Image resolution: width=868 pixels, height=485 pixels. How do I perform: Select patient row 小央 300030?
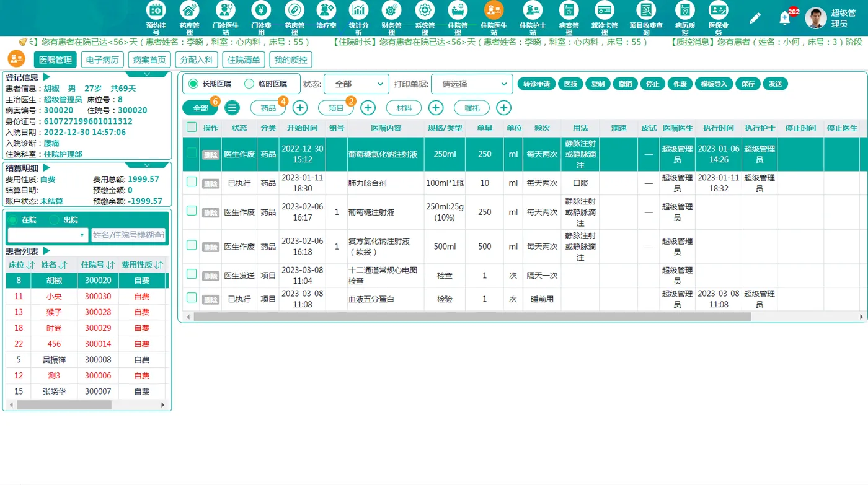tap(86, 297)
